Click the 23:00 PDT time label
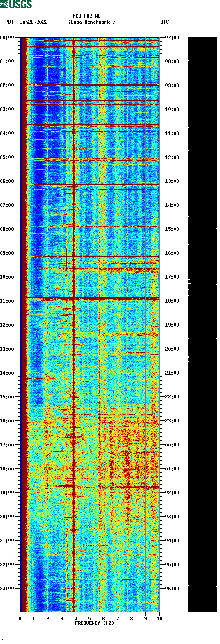The height and width of the screenshot is (644, 220). [7, 589]
